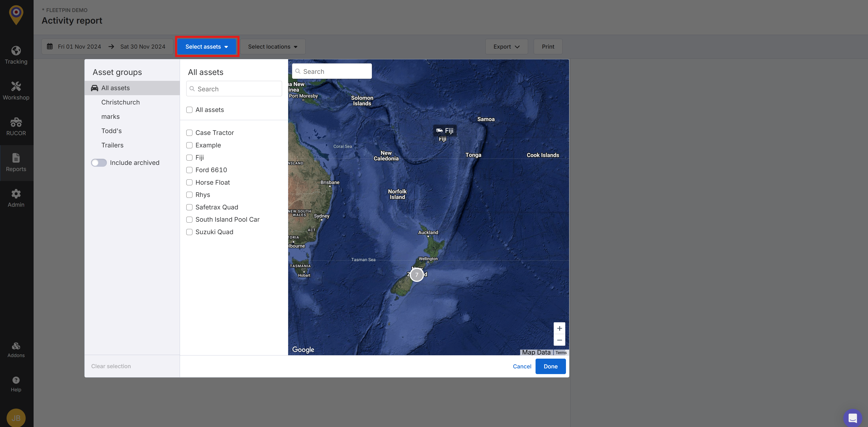Tick the Example checkbox

(189, 145)
